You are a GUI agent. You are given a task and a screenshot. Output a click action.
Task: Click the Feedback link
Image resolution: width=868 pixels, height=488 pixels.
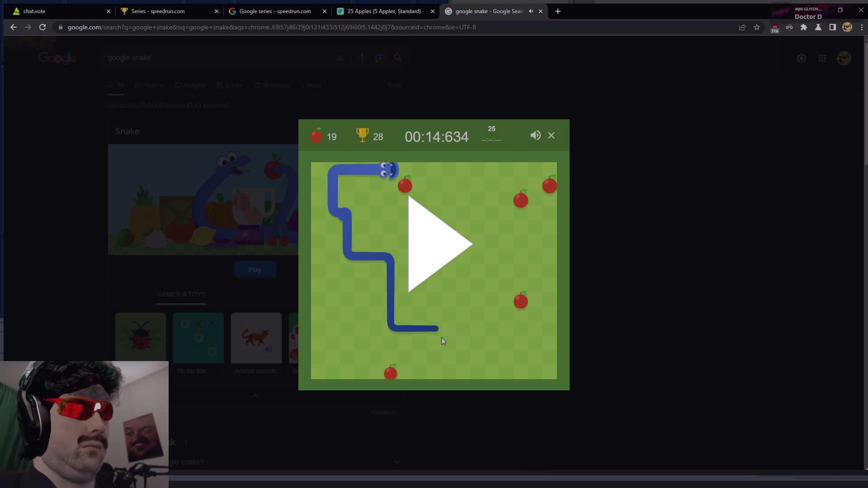click(383, 412)
